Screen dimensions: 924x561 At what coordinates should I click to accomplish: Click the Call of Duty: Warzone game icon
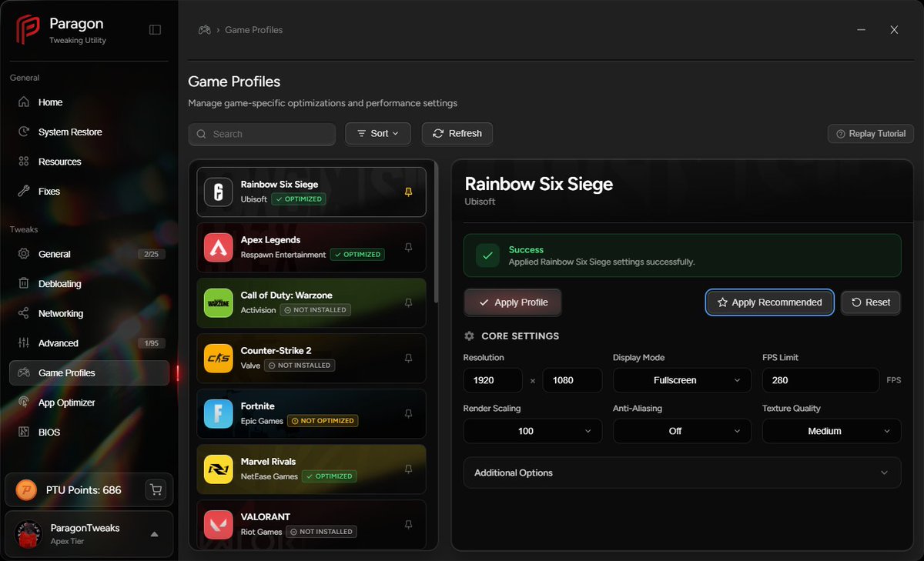[218, 302]
